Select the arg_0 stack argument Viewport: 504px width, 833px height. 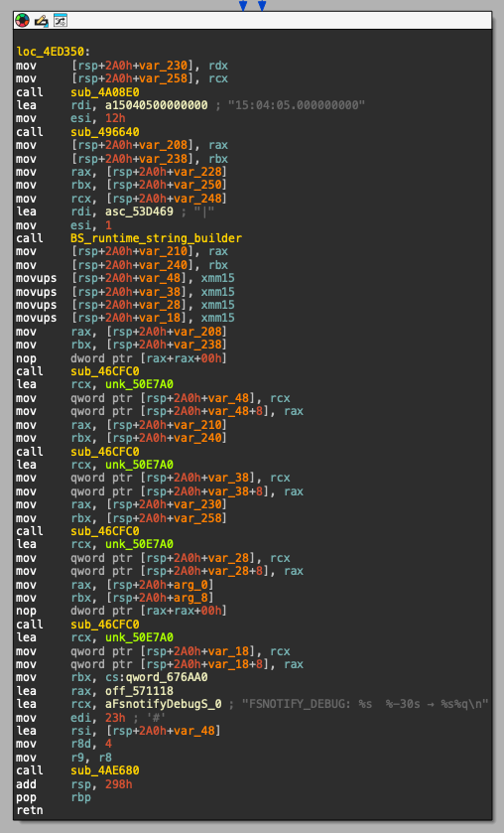click(x=194, y=585)
